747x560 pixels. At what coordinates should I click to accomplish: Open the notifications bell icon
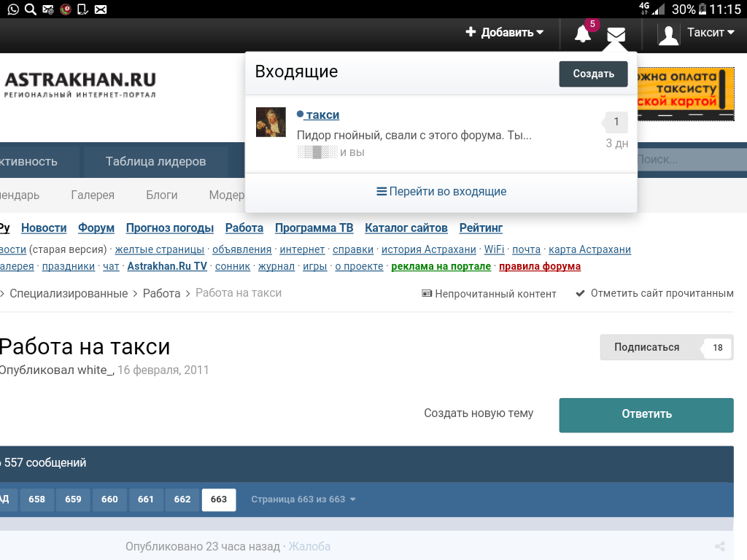pyautogui.click(x=582, y=34)
